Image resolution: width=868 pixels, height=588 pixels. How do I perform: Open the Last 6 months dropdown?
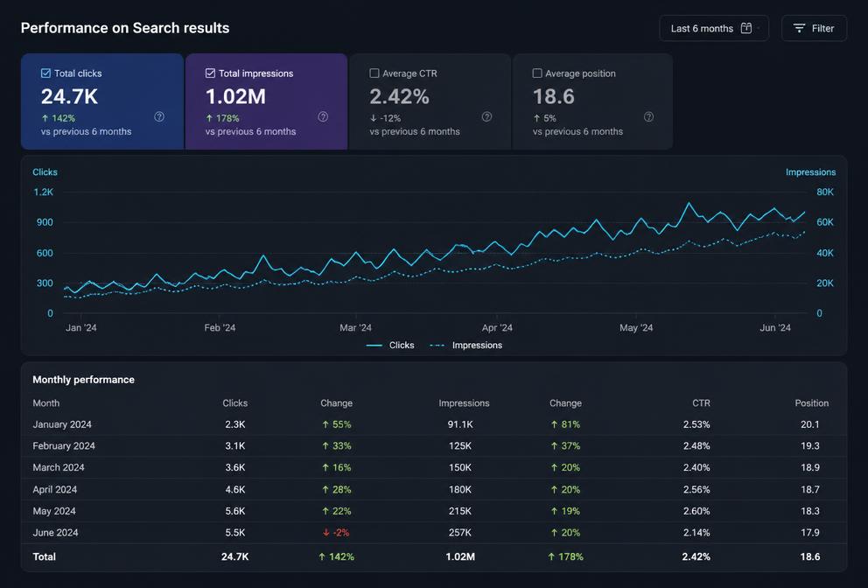(x=713, y=28)
